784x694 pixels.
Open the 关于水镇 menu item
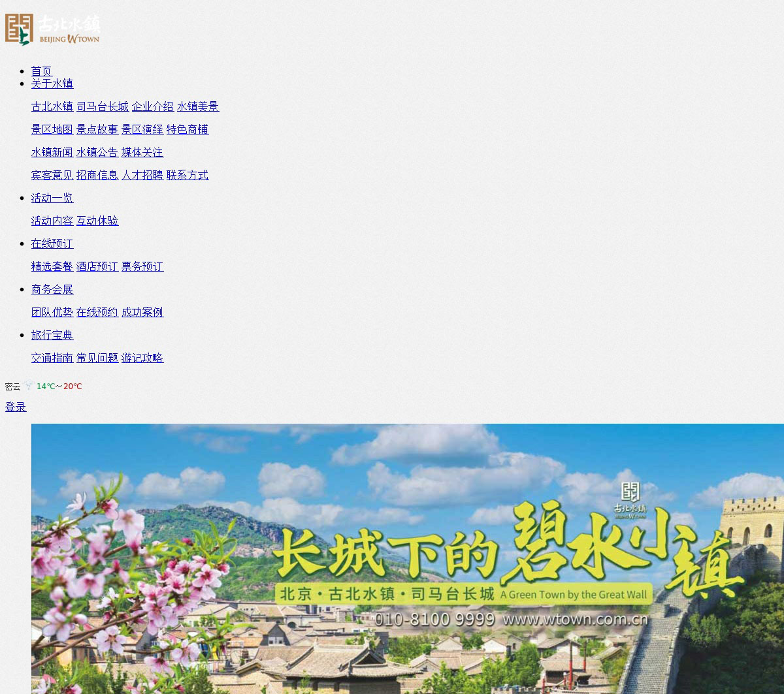point(52,84)
